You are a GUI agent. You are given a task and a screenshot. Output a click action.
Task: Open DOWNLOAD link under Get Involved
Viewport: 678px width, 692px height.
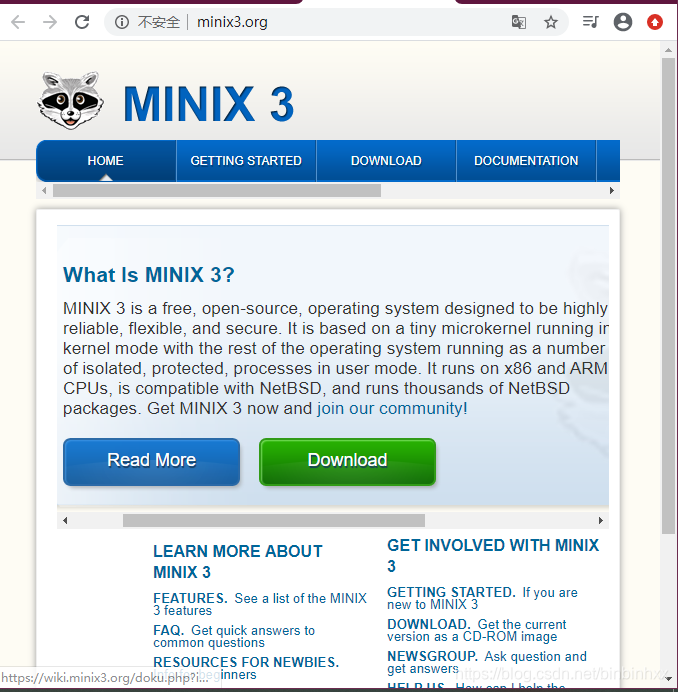point(429,624)
